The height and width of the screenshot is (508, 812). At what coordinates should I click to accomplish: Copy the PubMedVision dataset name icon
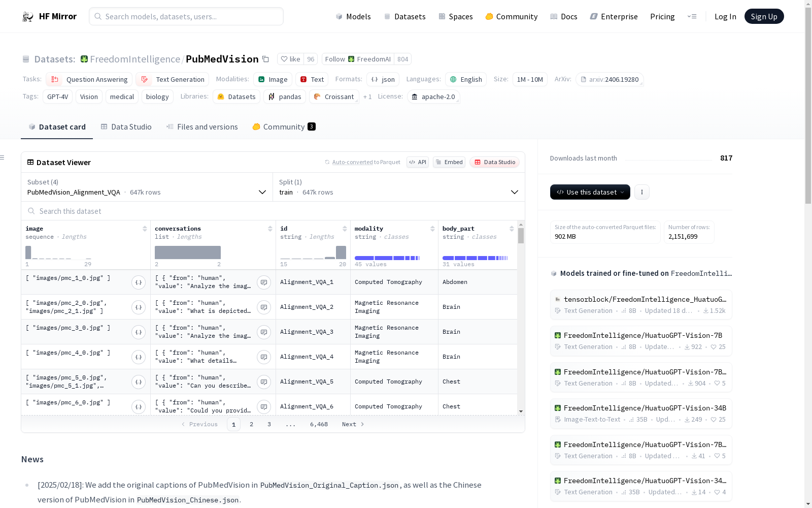tap(265, 59)
